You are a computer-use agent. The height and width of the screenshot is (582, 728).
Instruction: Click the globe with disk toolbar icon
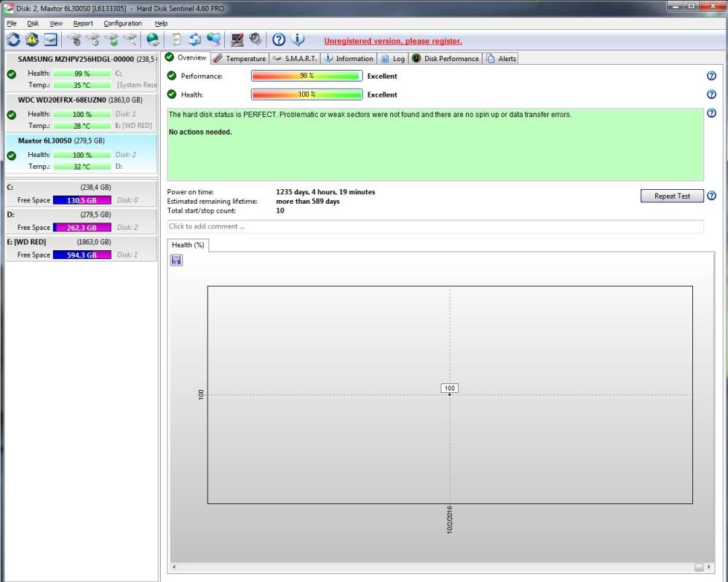click(x=153, y=40)
